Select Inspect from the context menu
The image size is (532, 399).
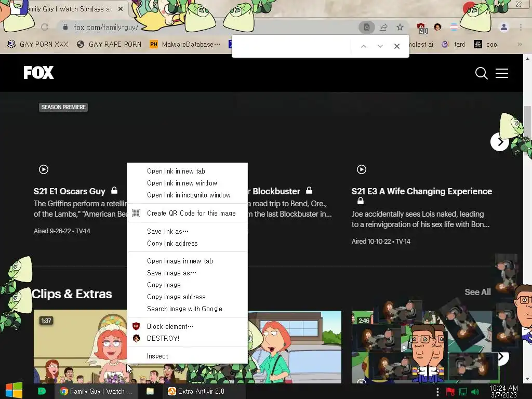tap(187, 356)
